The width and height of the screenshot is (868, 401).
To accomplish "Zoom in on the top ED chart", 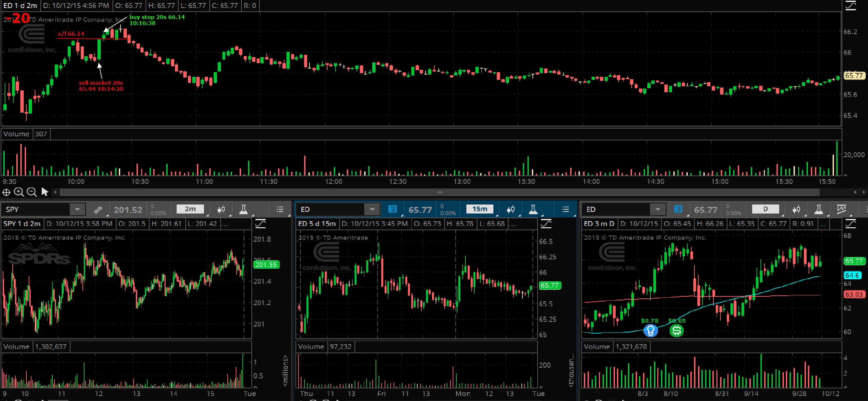I will [x=19, y=192].
